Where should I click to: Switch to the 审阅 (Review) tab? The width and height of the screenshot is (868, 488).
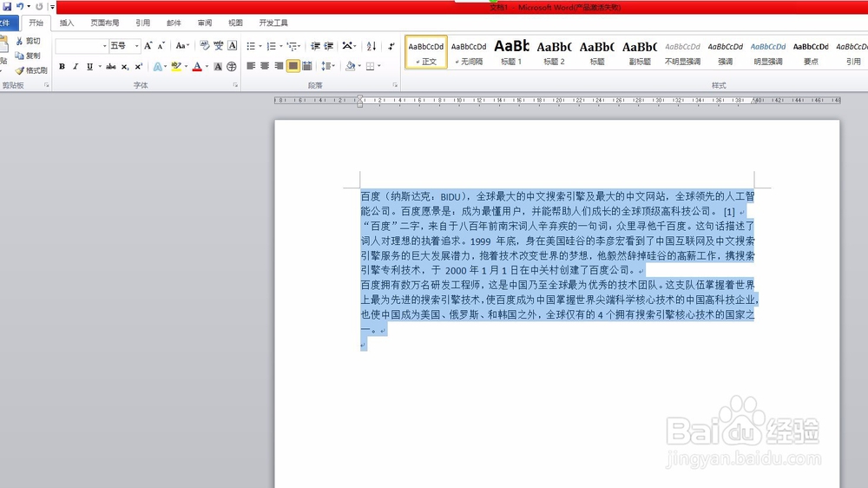(205, 23)
